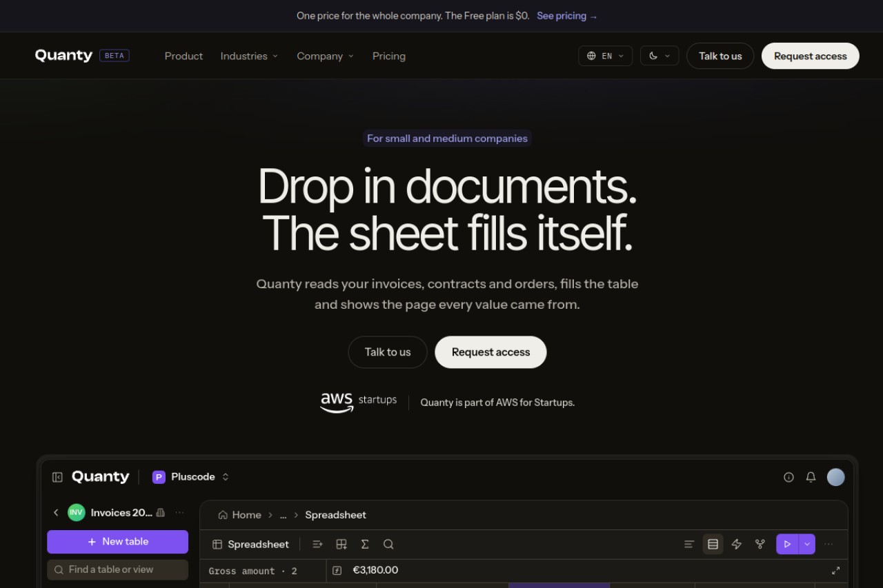Viewport: 883px width, 588px height.
Task: Expand the Company menu
Action: pos(325,56)
